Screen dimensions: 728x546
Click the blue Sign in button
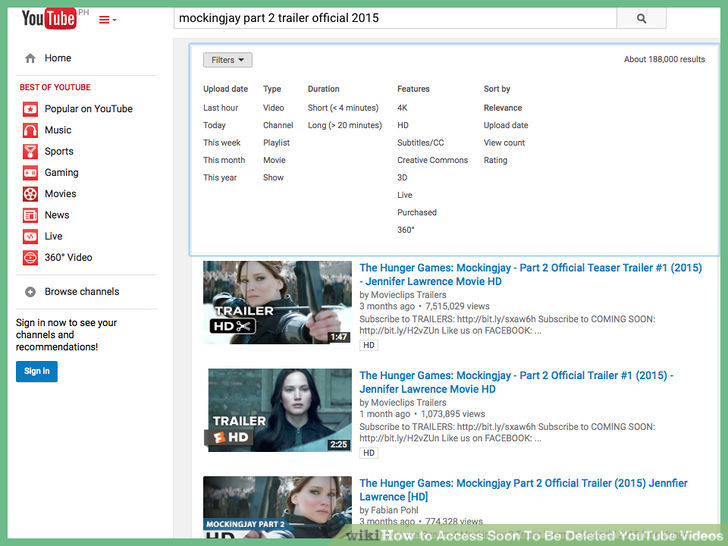[x=37, y=371]
